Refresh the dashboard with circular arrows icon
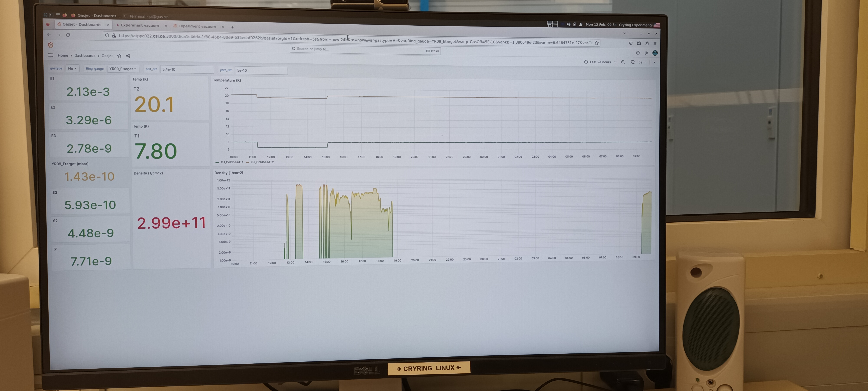Image resolution: width=868 pixels, height=391 pixels. tap(633, 62)
